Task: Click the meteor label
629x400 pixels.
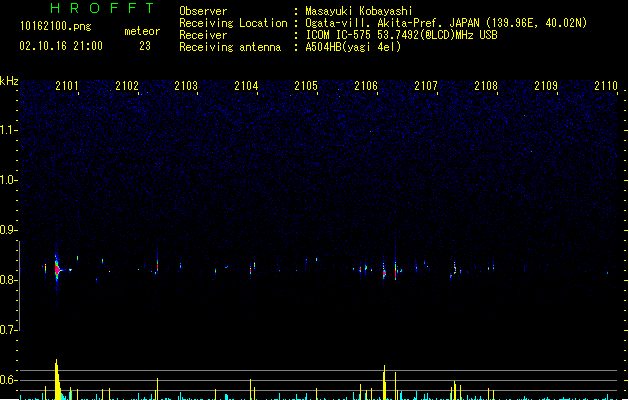Action: 142,31
